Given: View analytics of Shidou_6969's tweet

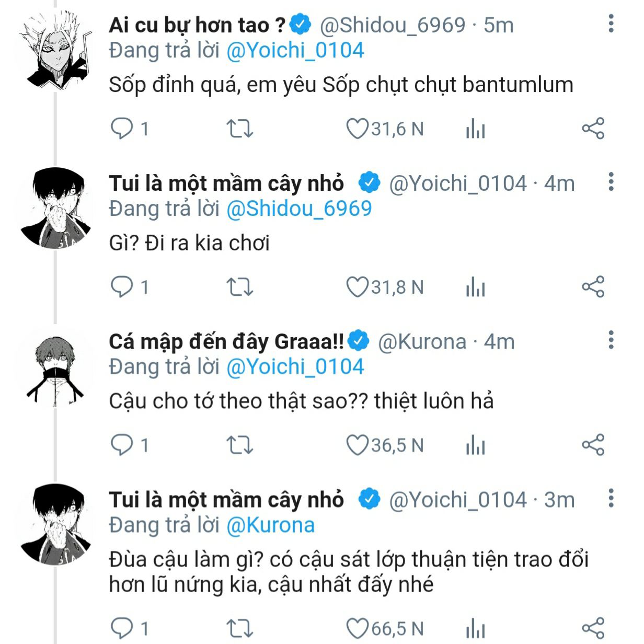Looking at the screenshot, I should pos(475,129).
